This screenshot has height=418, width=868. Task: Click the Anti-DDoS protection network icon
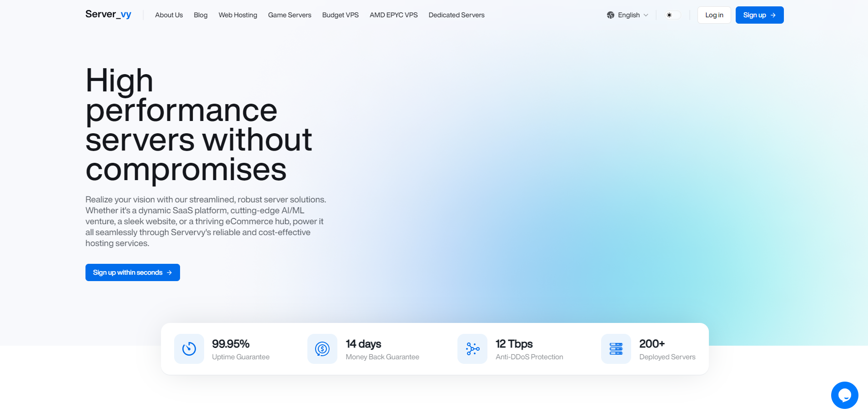point(472,349)
